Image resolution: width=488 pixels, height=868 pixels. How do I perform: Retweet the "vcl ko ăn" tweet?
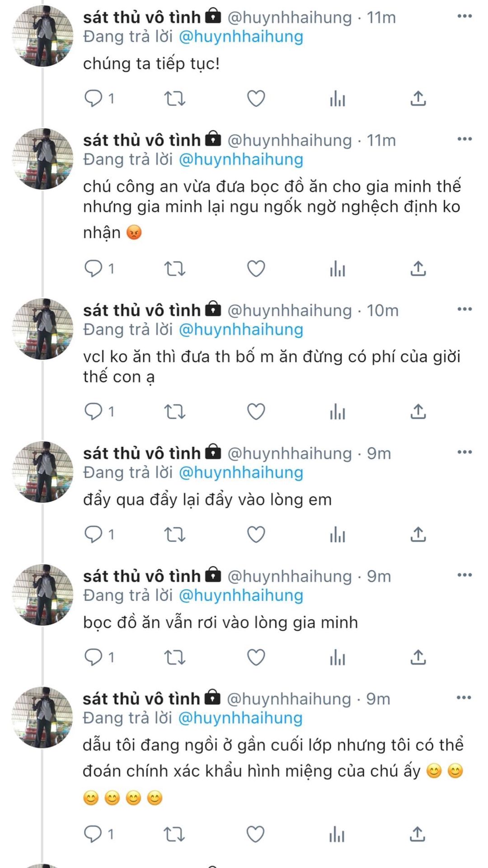pos(174,412)
